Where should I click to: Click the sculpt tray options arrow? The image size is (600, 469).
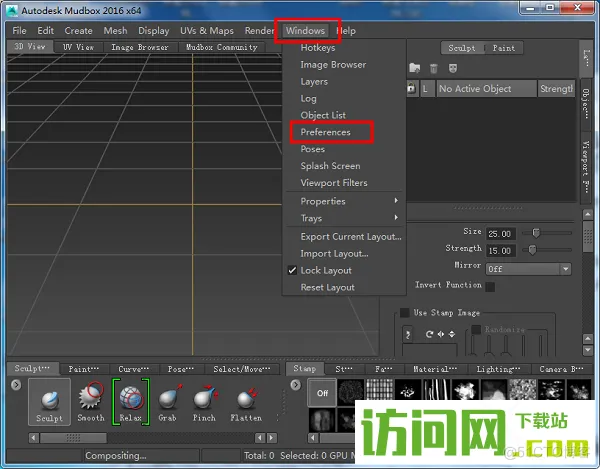[x=16, y=385]
